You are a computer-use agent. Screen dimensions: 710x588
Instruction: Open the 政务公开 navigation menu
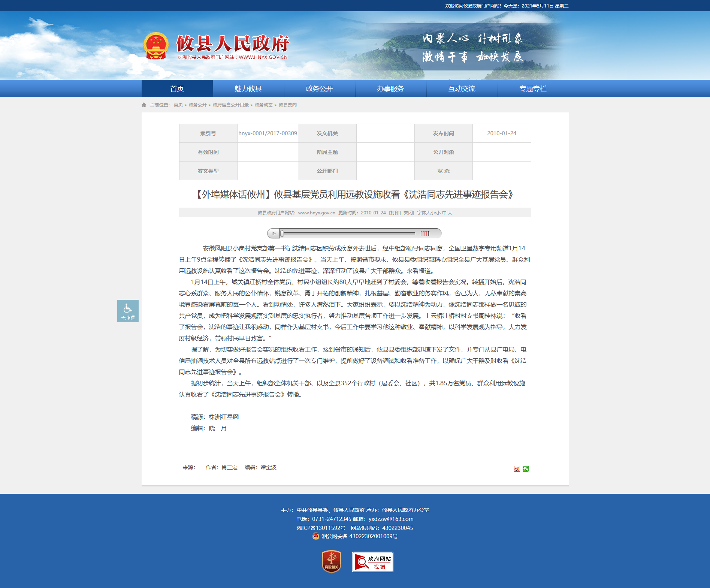tap(319, 88)
